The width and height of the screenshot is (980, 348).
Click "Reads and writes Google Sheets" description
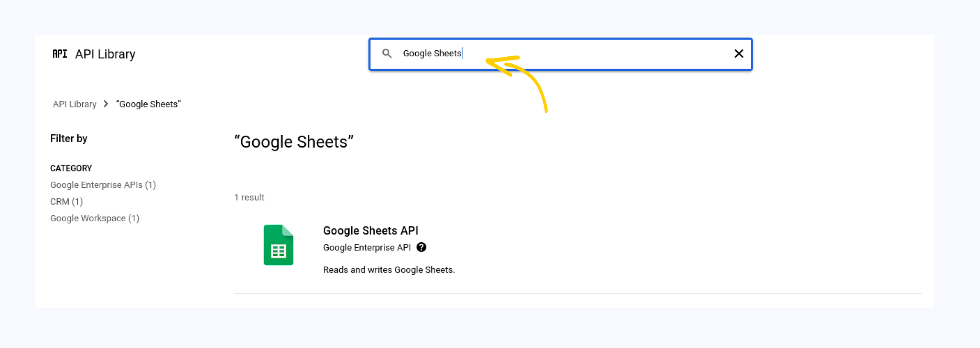click(x=389, y=270)
